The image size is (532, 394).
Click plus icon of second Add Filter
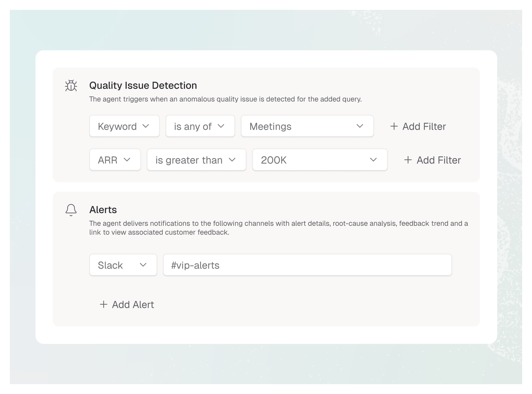coord(408,160)
